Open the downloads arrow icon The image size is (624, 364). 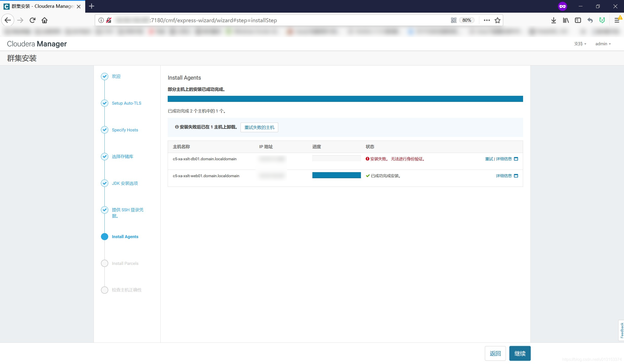tap(553, 20)
